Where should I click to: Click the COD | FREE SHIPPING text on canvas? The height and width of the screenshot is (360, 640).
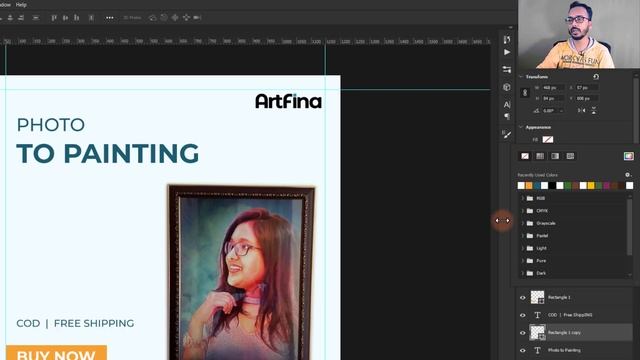coord(75,323)
